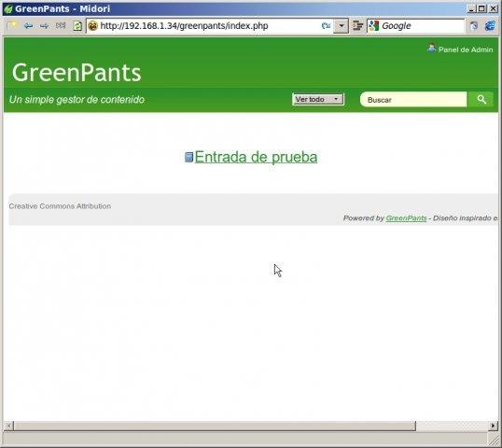The height and width of the screenshot is (448, 502).
Task: Open the 'Entrada de prueba' entry
Action: (x=256, y=157)
